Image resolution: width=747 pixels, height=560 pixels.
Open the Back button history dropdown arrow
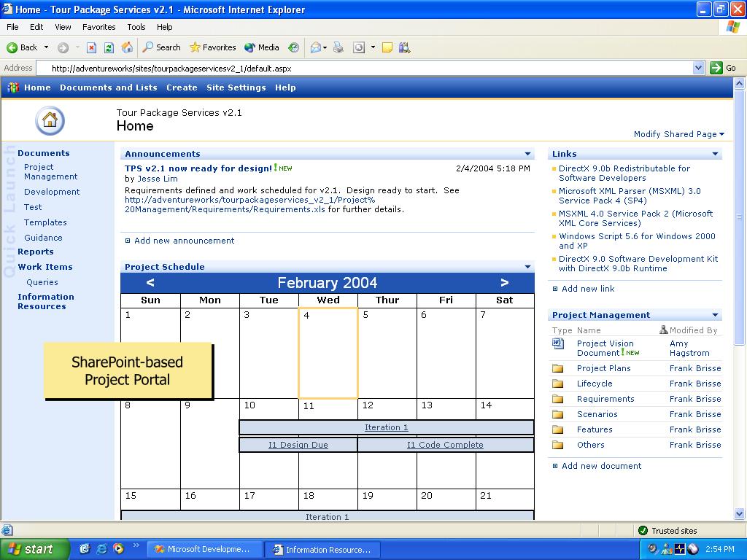[46, 47]
